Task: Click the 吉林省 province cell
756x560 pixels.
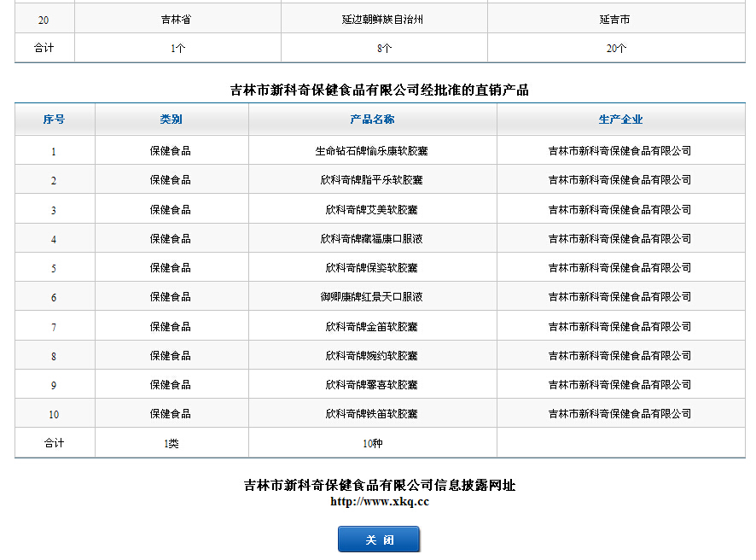Action: [176, 20]
